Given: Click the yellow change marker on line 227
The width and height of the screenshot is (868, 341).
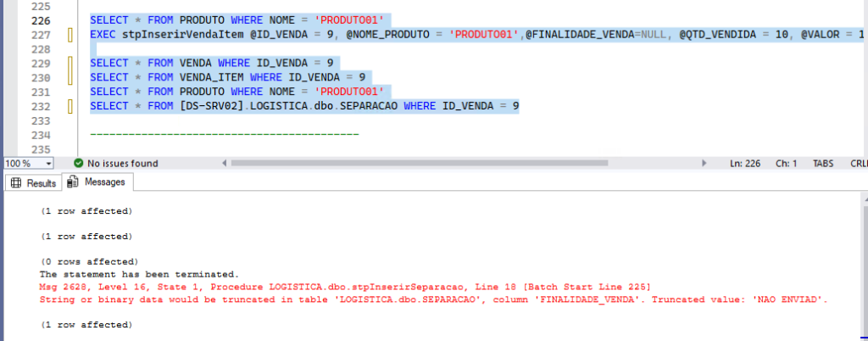Looking at the screenshot, I should [70, 35].
